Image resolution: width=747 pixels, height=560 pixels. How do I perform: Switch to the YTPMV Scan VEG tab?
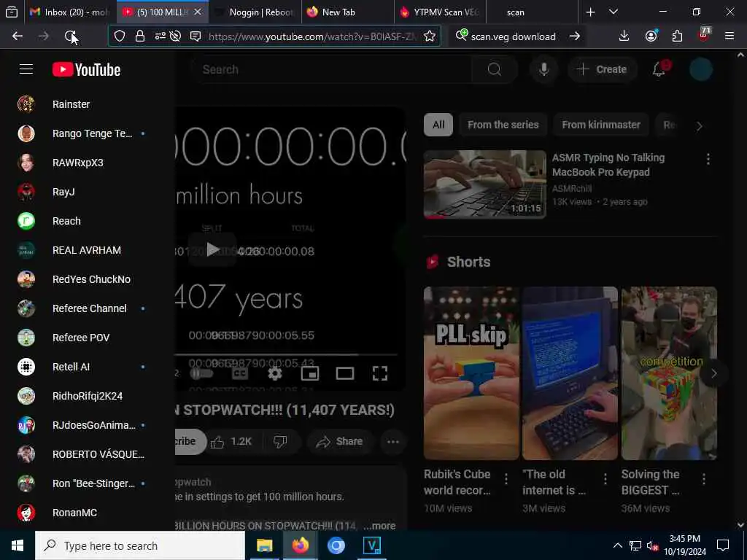coord(440,12)
